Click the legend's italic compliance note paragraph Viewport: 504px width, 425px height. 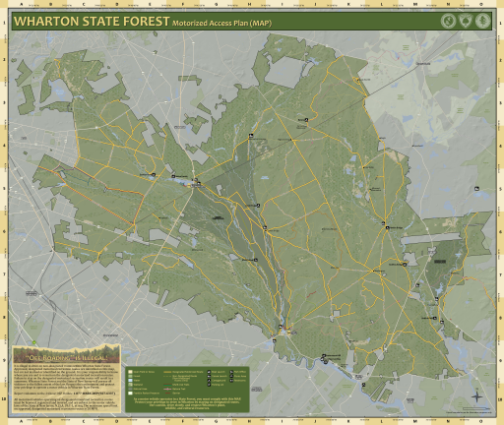(187, 403)
